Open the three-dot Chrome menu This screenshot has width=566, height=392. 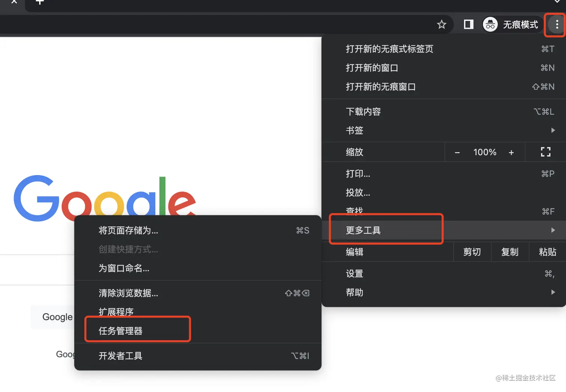click(x=557, y=25)
